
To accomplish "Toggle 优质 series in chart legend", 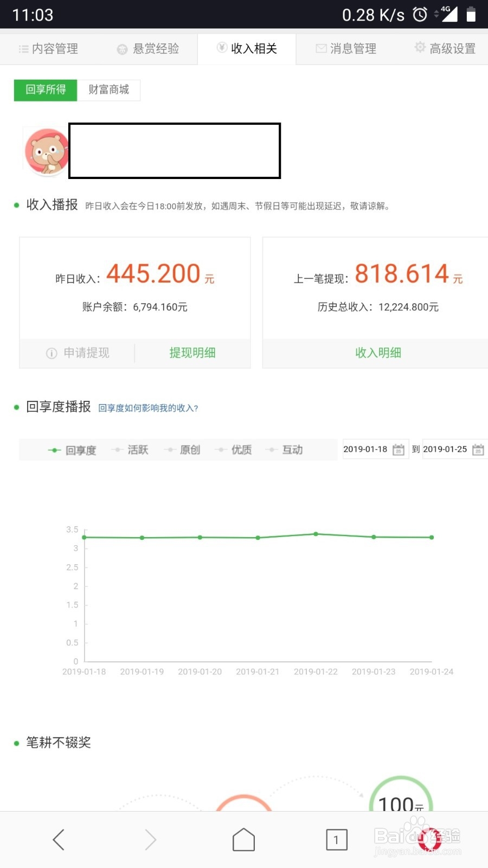I will tap(233, 450).
